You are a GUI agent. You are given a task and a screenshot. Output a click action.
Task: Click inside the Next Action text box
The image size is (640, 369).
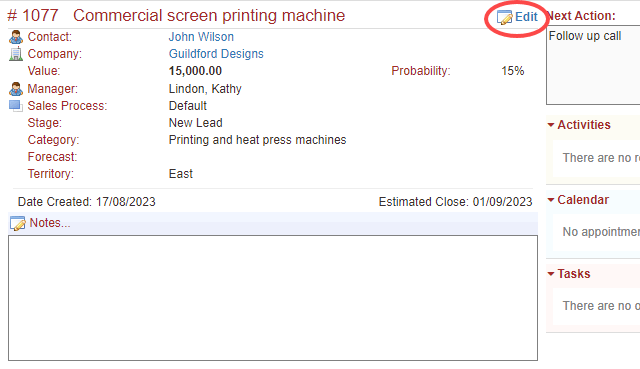(x=593, y=65)
